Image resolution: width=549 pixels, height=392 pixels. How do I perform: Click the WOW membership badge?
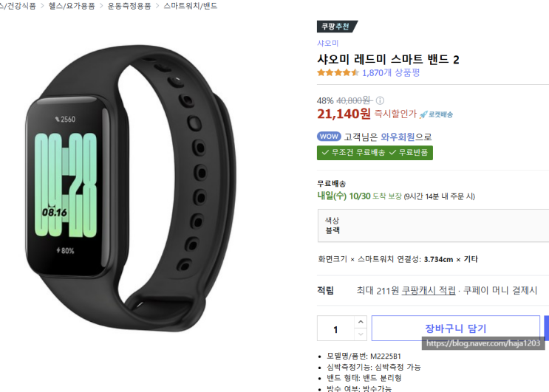tap(329, 137)
